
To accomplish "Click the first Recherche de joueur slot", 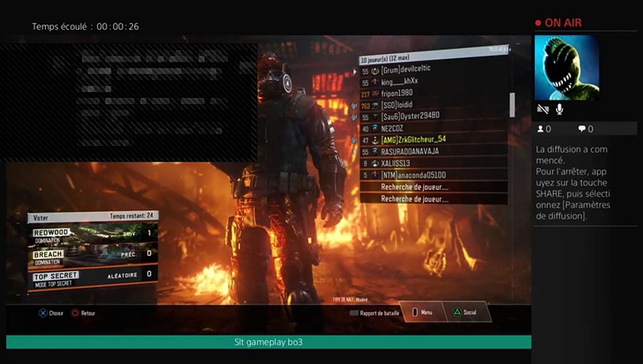I will (x=433, y=187).
